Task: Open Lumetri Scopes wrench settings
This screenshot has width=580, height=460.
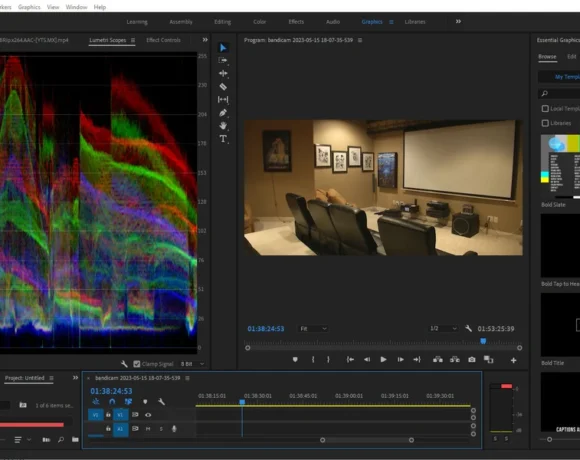Action: 124,364
